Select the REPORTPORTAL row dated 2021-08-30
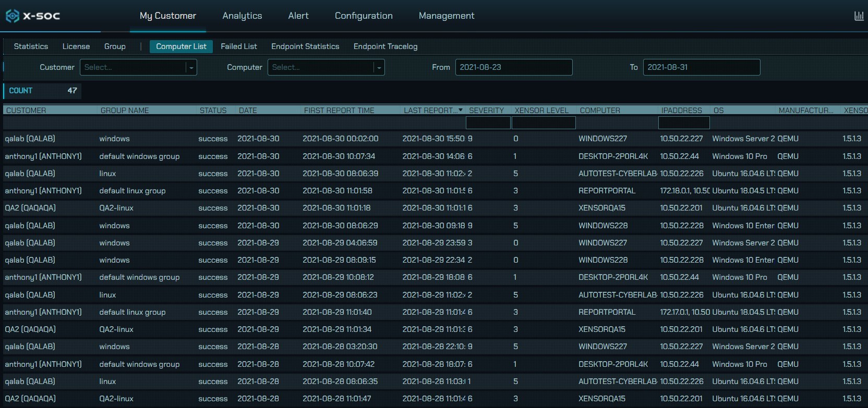This screenshot has width=868, height=408. (607, 191)
